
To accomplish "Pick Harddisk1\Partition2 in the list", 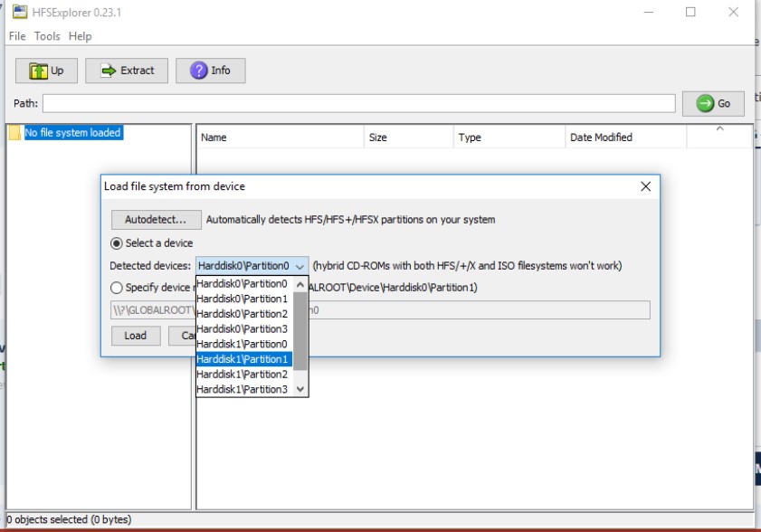I will tap(244, 375).
